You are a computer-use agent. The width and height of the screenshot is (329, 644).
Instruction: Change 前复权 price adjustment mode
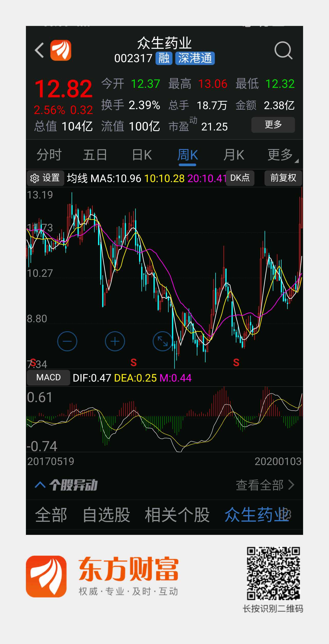[x=283, y=178]
